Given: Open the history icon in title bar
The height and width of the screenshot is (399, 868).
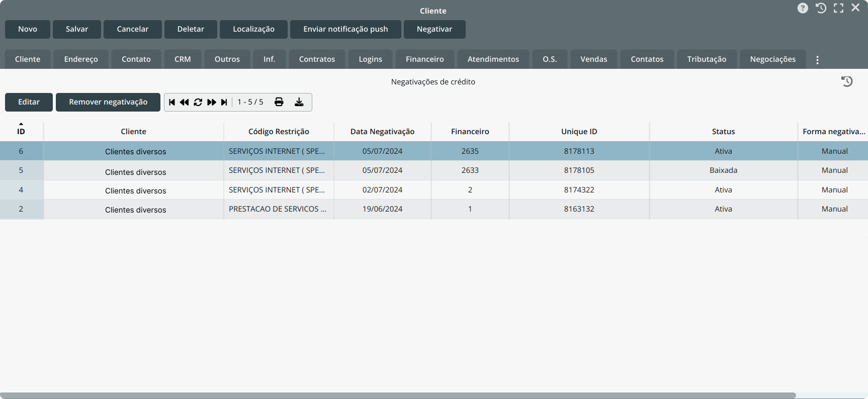Looking at the screenshot, I should pyautogui.click(x=821, y=8).
